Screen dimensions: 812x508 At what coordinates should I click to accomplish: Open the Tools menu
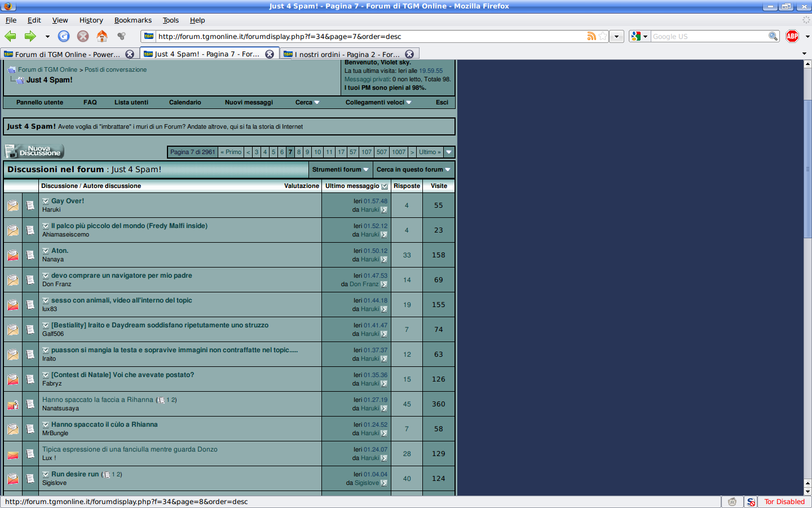click(171, 20)
